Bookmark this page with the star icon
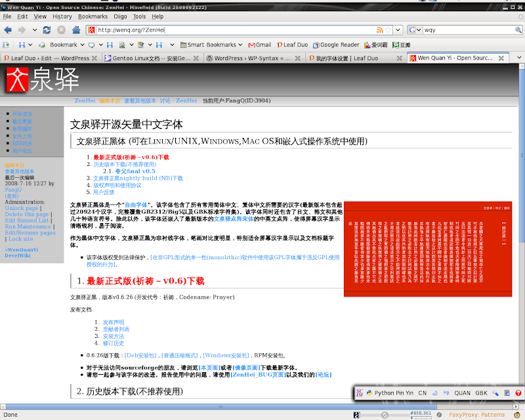Screen dimensions: 525x420 pos(388,30)
